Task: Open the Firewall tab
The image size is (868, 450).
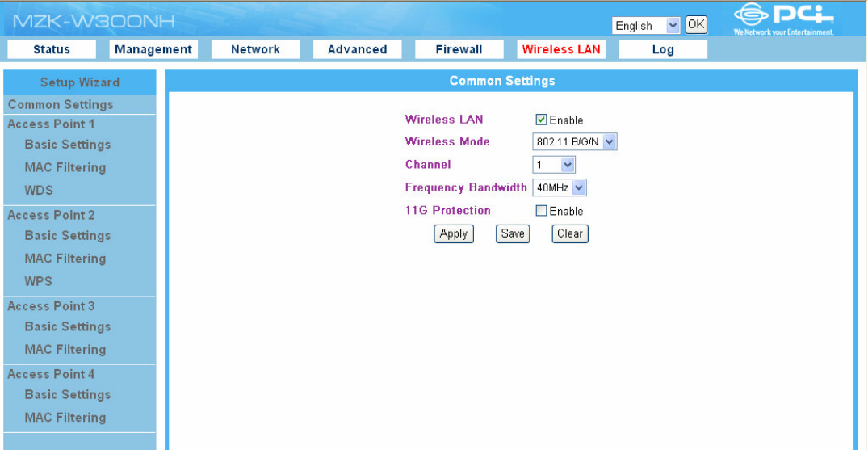Action: point(459,49)
